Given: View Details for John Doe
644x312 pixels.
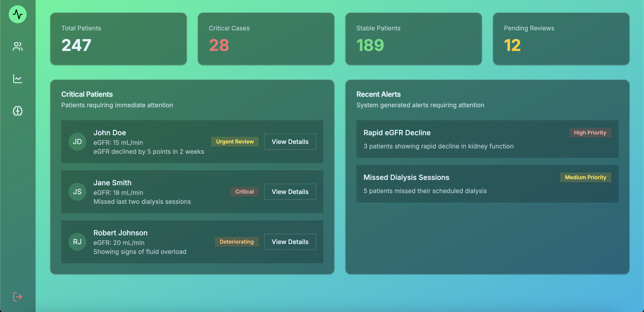Looking at the screenshot, I should click(290, 142).
